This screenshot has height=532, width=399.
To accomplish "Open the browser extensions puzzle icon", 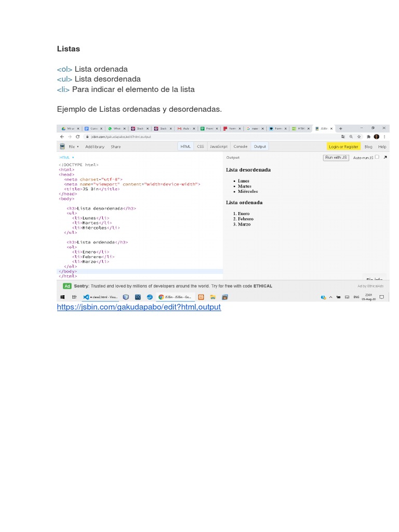I will (x=368, y=137).
